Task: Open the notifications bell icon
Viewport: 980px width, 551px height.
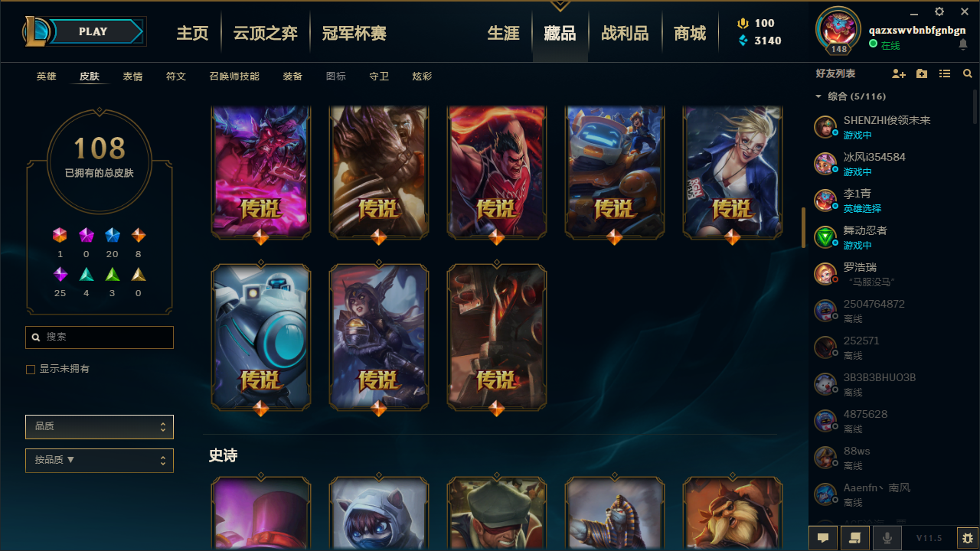Action: pos(963,44)
